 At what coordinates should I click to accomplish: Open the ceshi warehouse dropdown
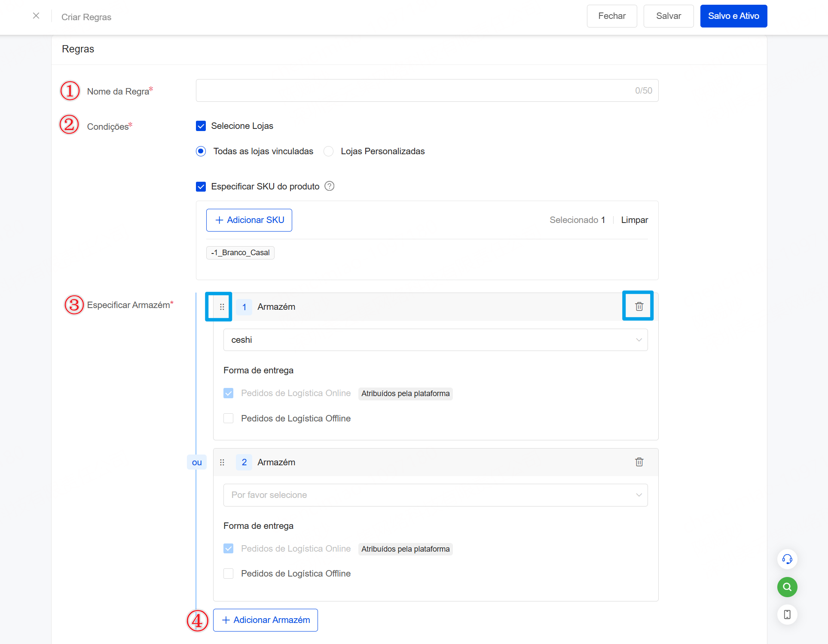(435, 340)
